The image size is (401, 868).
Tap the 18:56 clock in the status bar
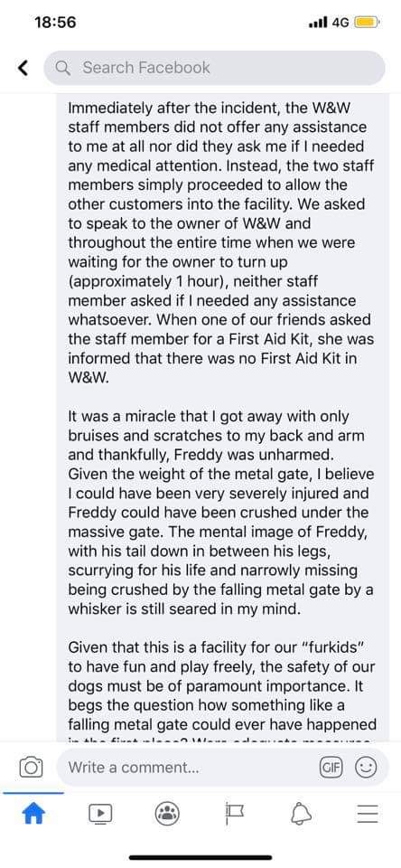[x=55, y=23]
